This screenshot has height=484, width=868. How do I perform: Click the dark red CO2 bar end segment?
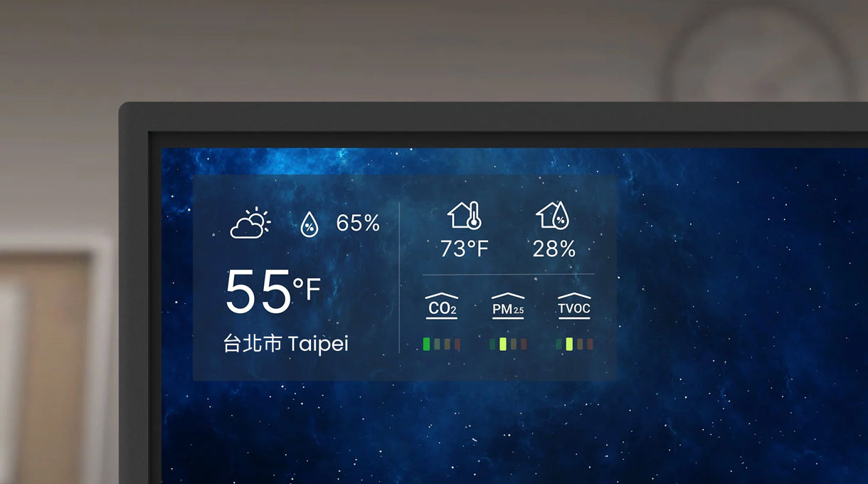click(457, 344)
